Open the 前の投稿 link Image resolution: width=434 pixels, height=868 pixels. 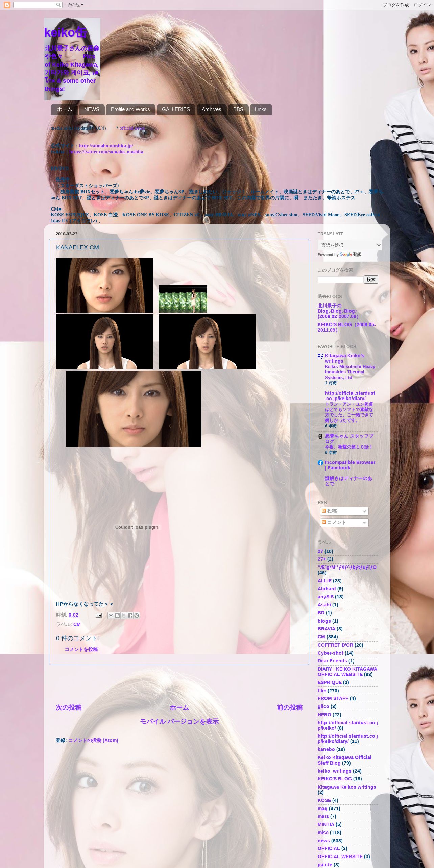pyautogui.click(x=290, y=708)
